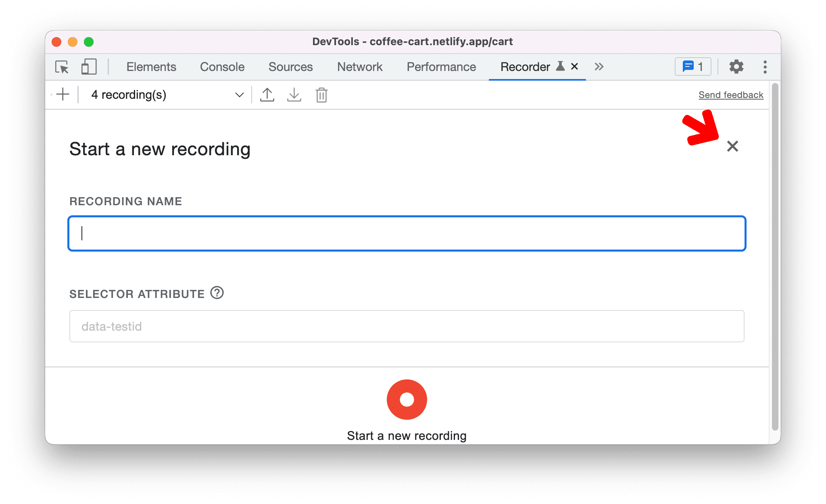Expand the more DevTools tabs chevron
This screenshot has width=826, height=504.
point(598,67)
